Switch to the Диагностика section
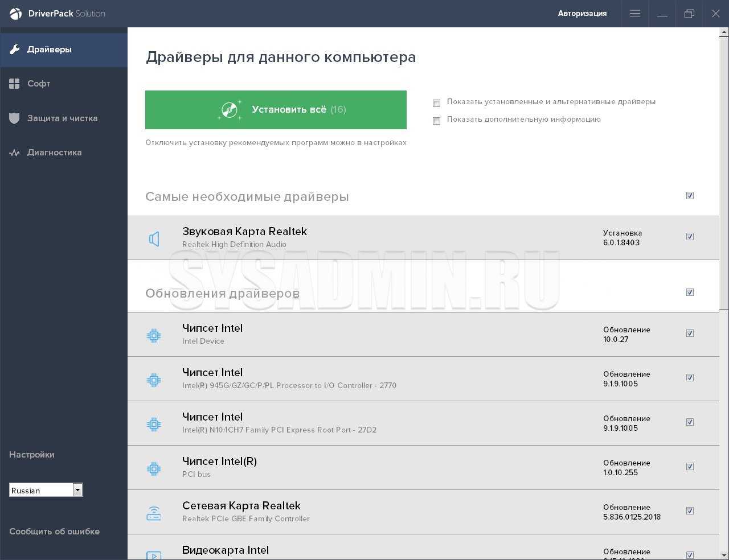This screenshot has width=729, height=560. (54, 153)
